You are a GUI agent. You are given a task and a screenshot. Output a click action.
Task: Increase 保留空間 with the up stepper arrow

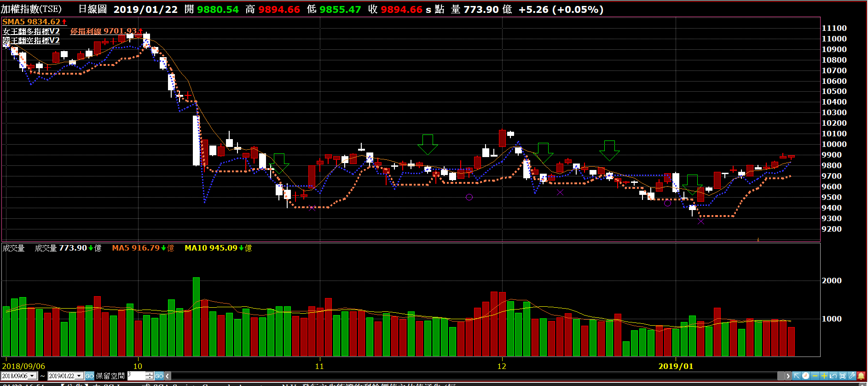[149, 374]
